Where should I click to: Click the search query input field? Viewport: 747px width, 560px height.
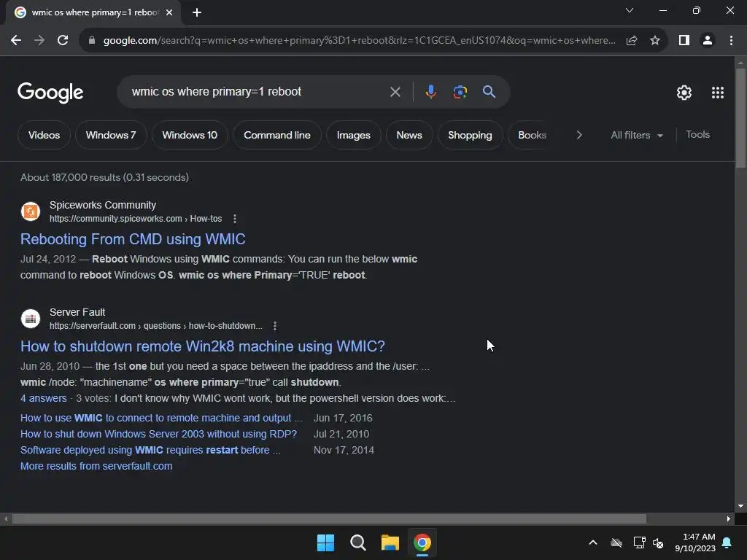coord(258,91)
